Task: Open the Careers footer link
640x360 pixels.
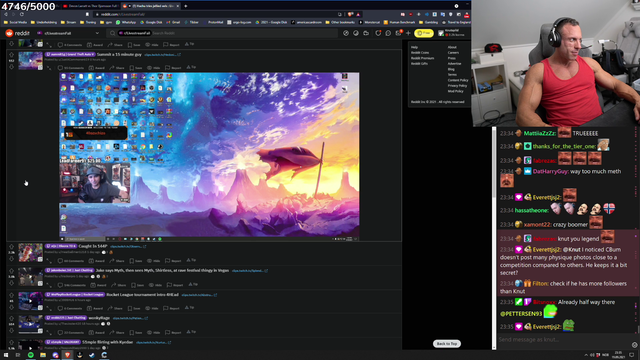Action: click(x=453, y=53)
